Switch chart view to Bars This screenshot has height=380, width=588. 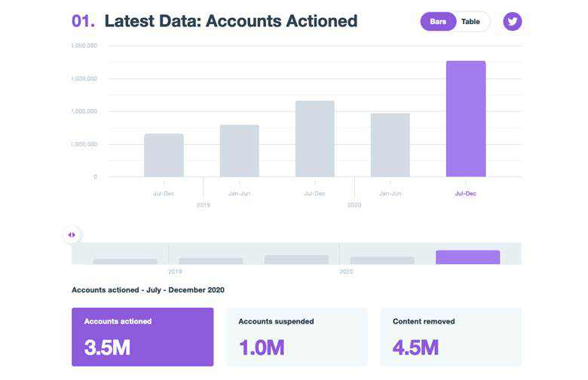438,22
